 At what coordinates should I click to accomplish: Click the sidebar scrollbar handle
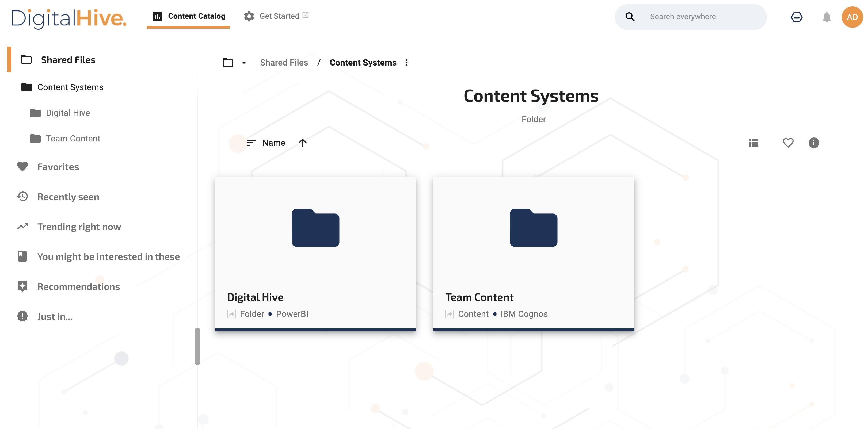197,346
